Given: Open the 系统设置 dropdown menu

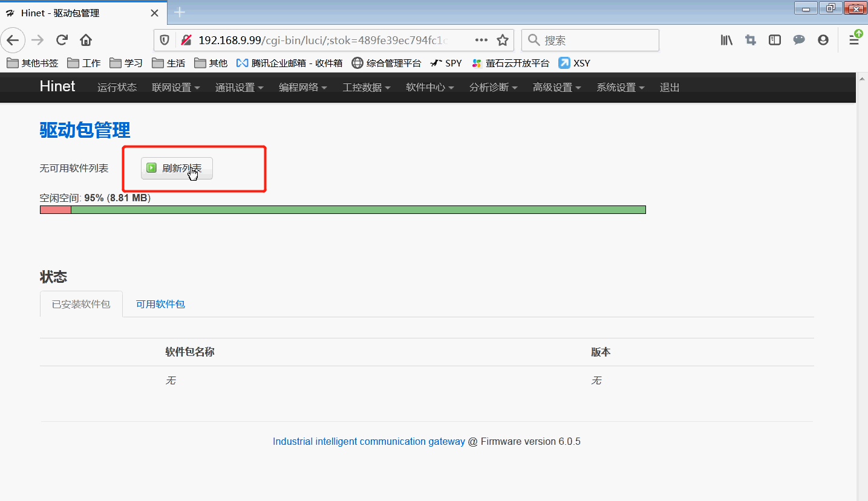Looking at the screenshot, I should tap(620, 88).
